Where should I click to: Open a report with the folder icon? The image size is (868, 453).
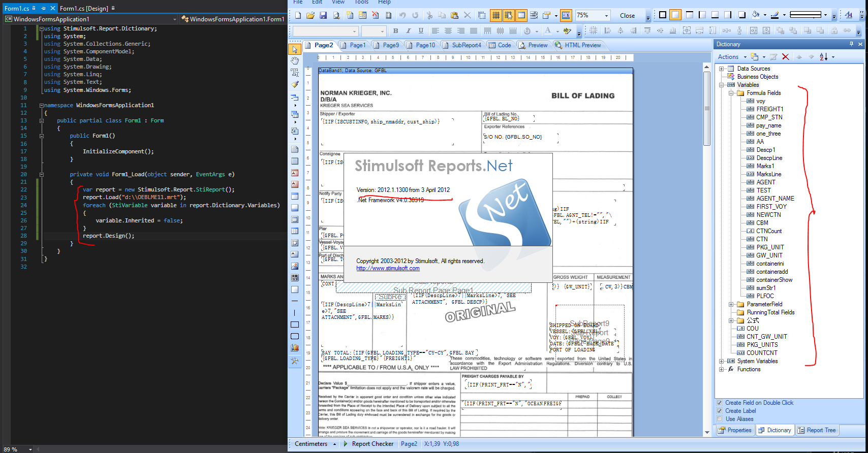point(310,15)
